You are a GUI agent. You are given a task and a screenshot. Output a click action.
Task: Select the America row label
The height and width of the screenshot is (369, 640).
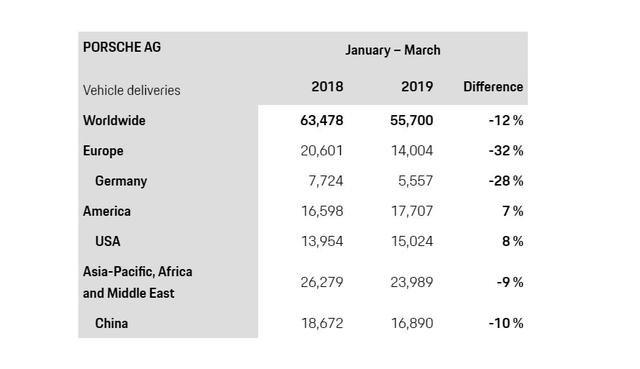pyautogui.click(x=107, y=211)
